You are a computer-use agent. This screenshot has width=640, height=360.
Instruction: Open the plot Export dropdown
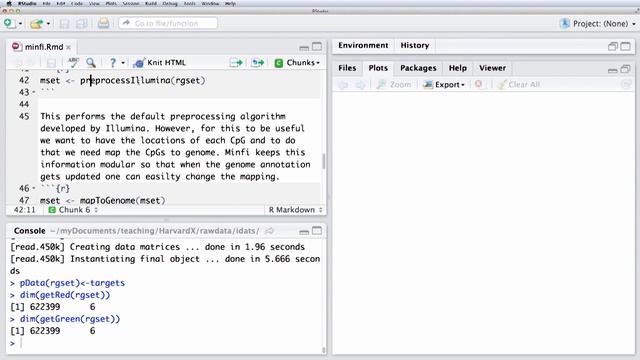[x=444, y=84]
